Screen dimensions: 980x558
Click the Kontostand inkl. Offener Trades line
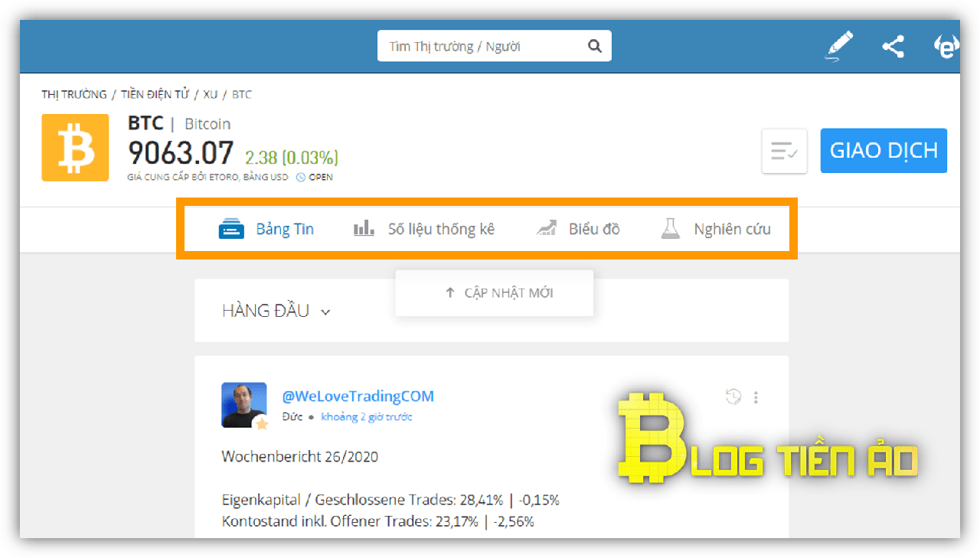[x=378, y=521]
